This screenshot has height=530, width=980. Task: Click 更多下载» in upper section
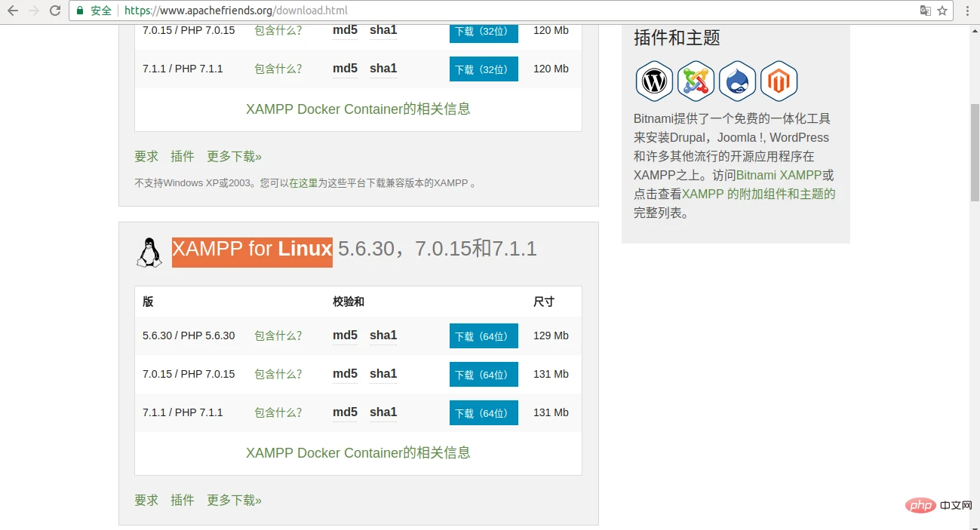coord(234,157)
